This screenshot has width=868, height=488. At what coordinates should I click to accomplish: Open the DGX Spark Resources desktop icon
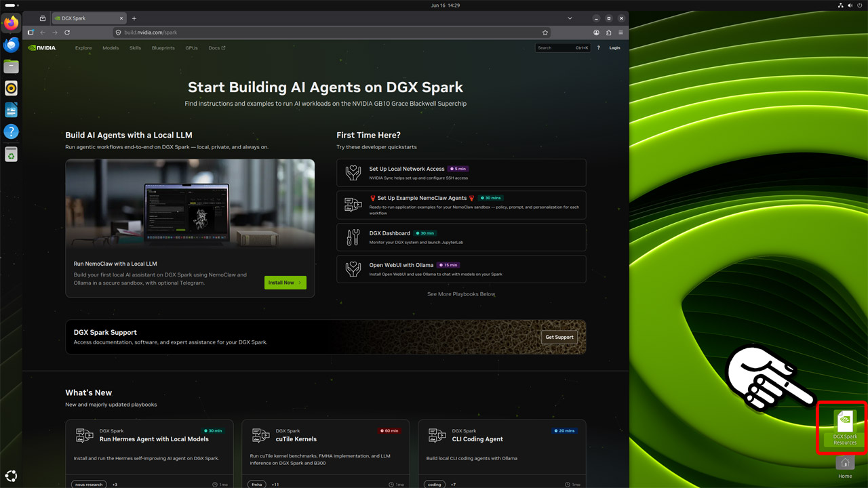pos(845,428)
